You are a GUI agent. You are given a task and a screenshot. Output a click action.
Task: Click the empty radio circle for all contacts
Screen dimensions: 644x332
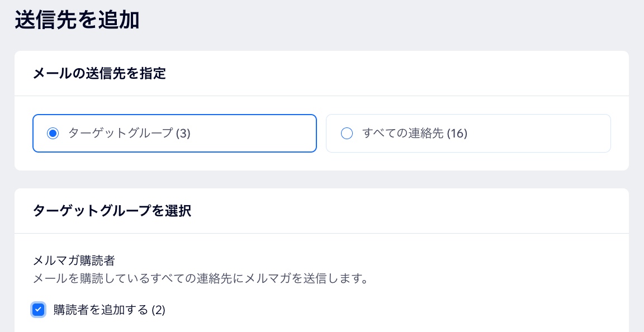click(347, 133)
